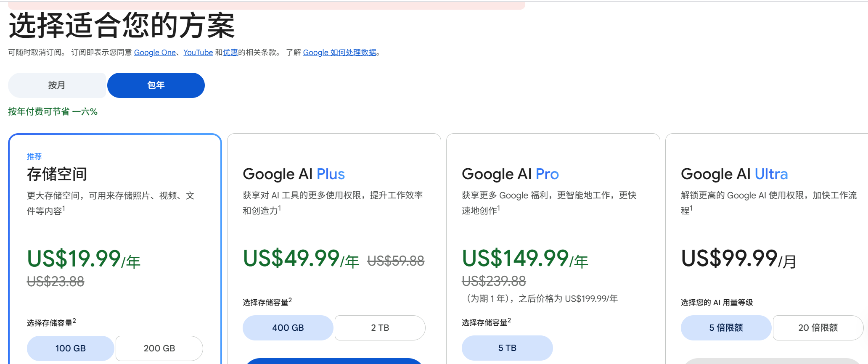Click the crossed-out US$59.88 price

(396, 261)
